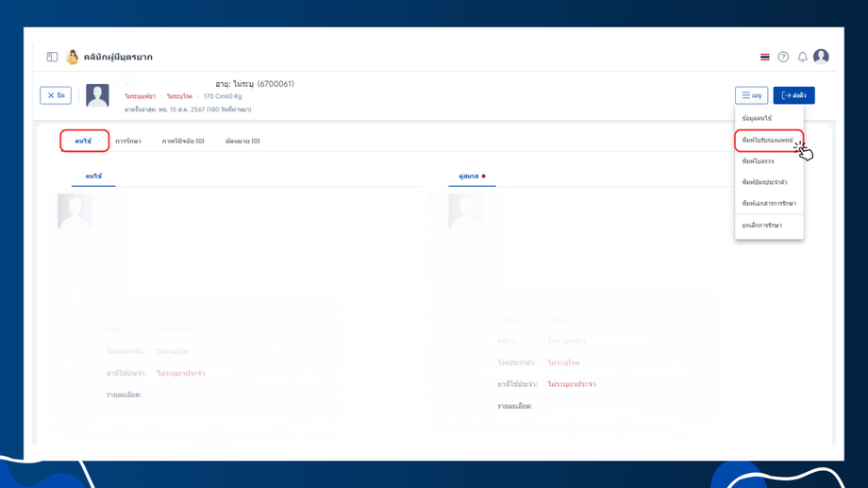Screen dimensions: 868x488
Task: Switch to นัดหมาย (0) tab
Action: (x=242, y=142)
